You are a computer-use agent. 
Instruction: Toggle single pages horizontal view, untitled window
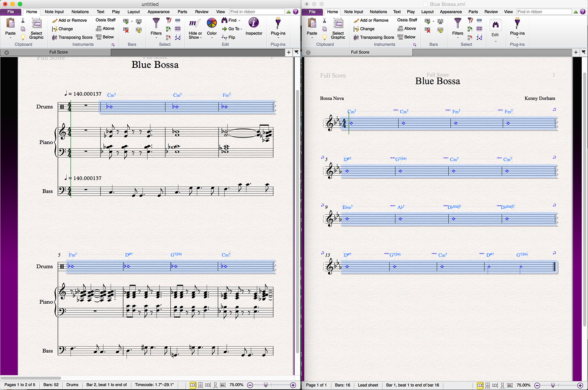(208, 385)
